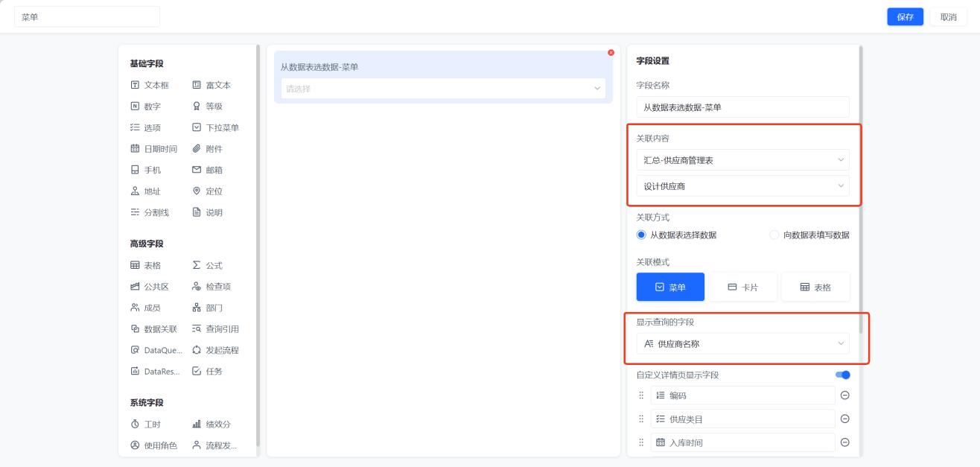Remove the 编码 detail field

pos(844,395)
